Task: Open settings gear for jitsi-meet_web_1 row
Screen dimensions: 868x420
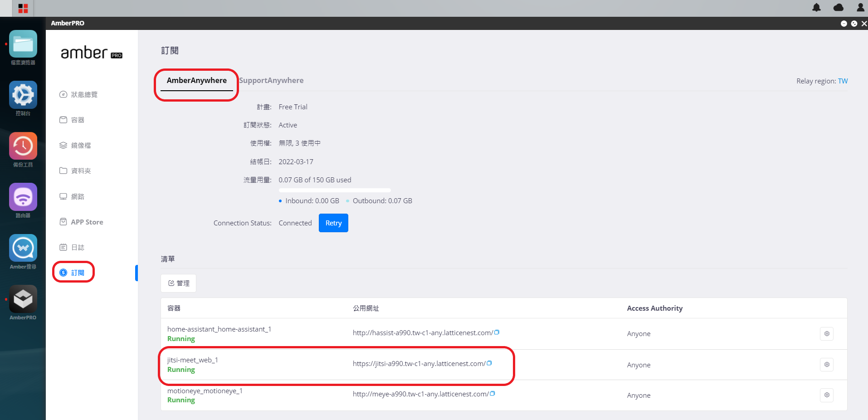Action: coord(827,365)
